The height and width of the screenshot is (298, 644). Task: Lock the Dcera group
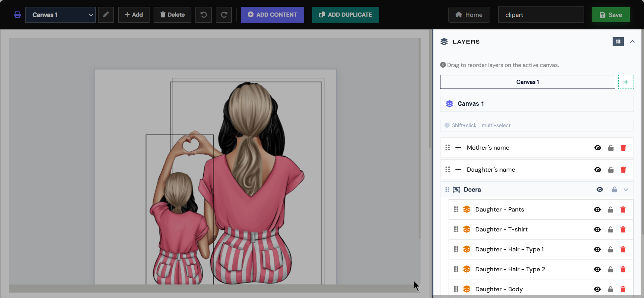click(614, 190)
